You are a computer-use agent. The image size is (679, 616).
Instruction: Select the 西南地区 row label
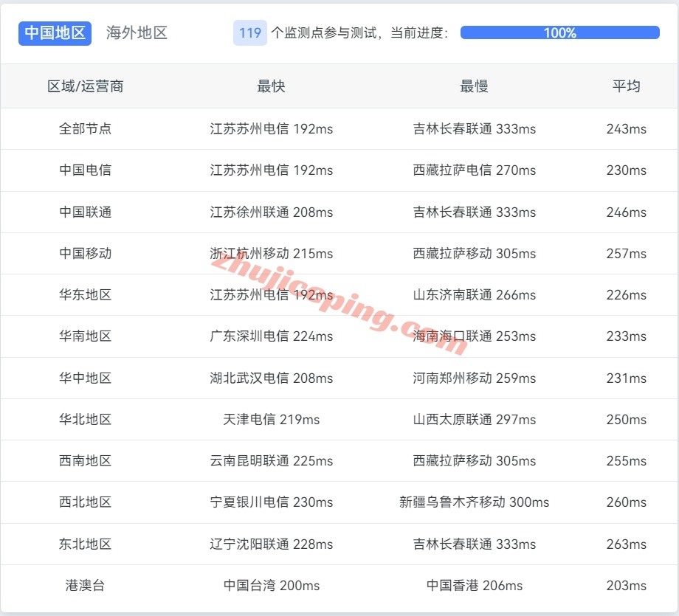tap(86, 460)
